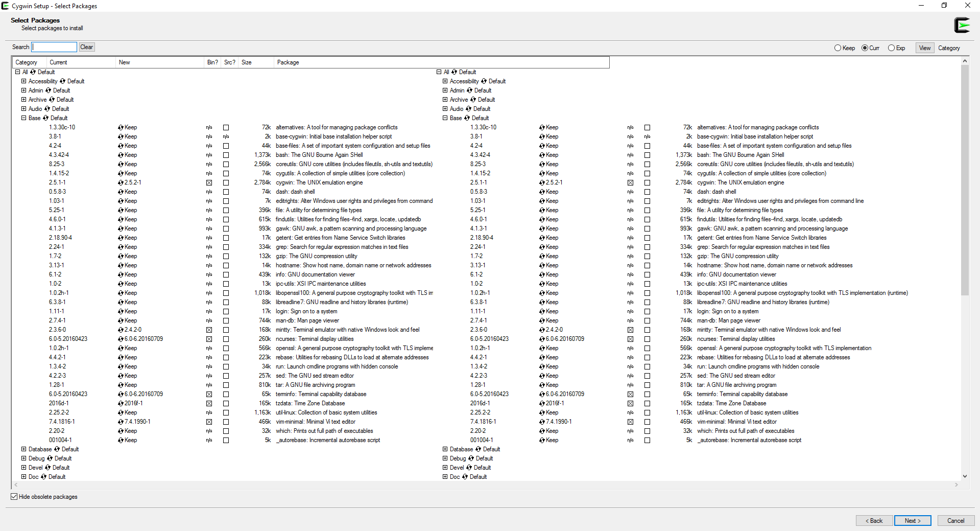This screenshot has height=531, width=980.
Task: Click the Clear search button
Action: point(87,47)
